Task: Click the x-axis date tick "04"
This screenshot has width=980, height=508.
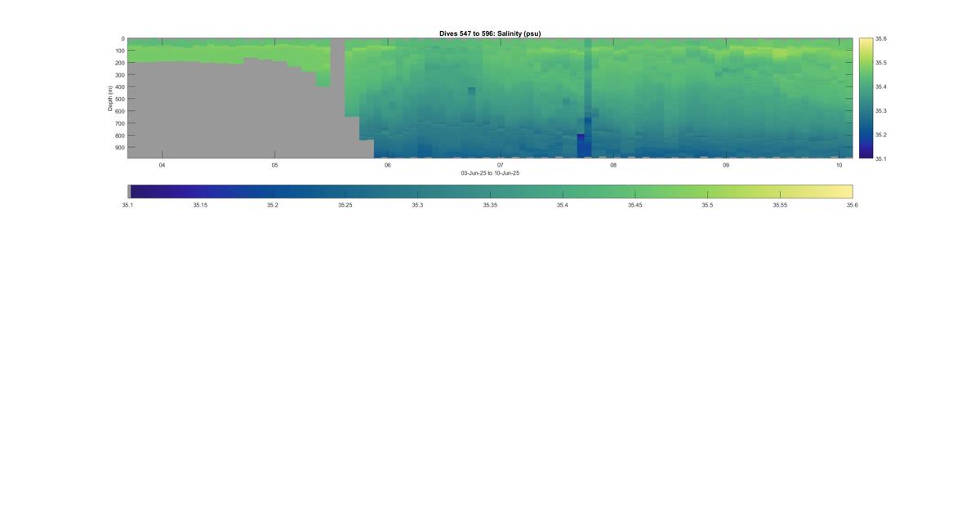Action: [x=162, y=165]
